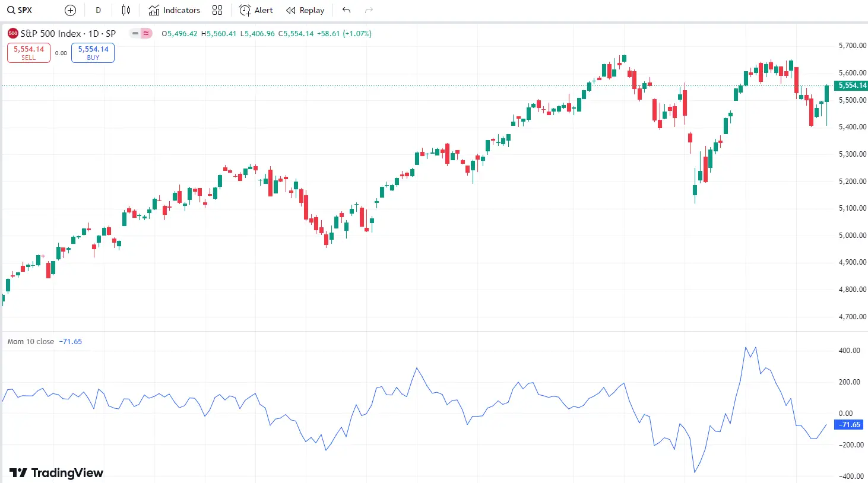Open the multi-chart layout selector grid

(217, 10)
